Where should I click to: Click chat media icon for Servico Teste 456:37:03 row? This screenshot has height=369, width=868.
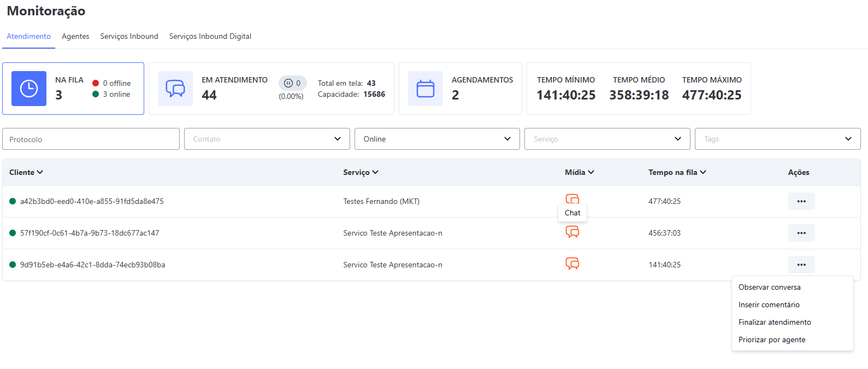(x=572, y=232)
